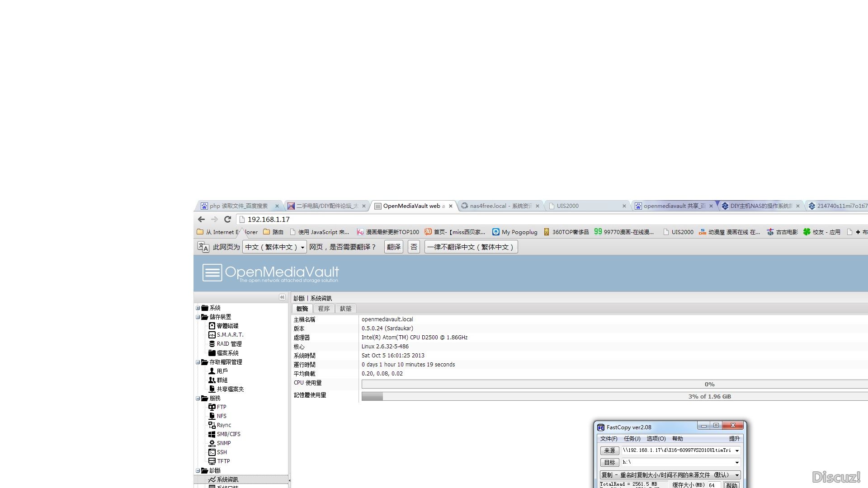This screenshot has height=488, width=868.
Task: Switch to DIY主机NAS browser tab
Action: click(760, 206)
